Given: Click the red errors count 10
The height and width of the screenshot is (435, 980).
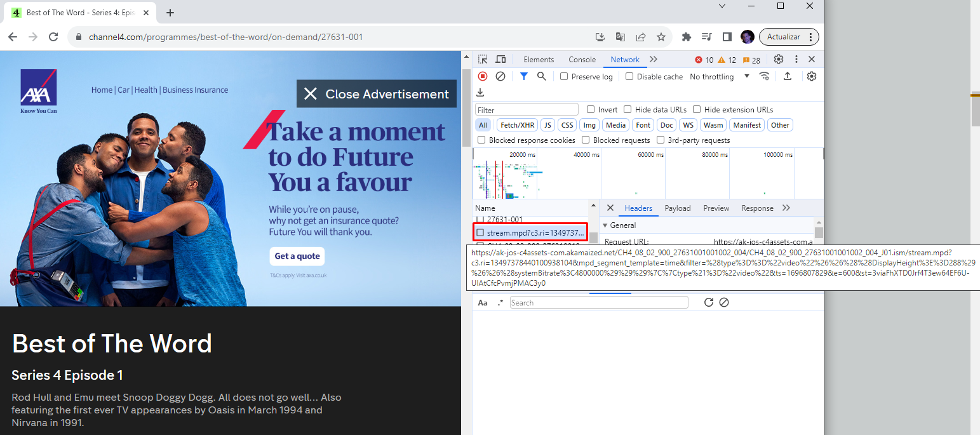Looking at the screenshot, I should coord(704,60).
